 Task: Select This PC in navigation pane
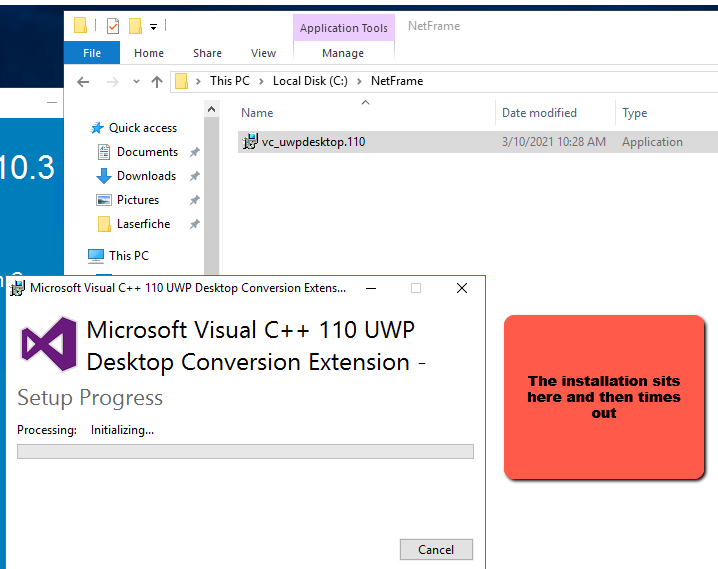(129, 255)
